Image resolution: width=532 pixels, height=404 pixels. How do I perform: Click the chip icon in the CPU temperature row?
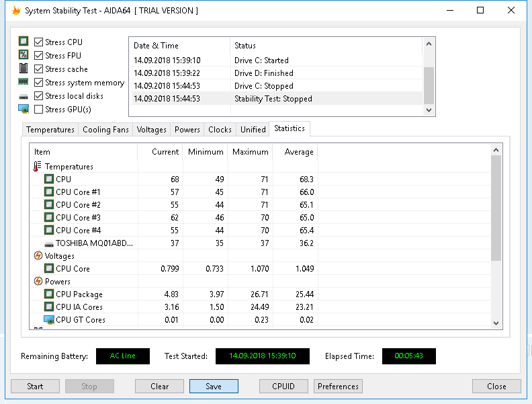(49, 179)
